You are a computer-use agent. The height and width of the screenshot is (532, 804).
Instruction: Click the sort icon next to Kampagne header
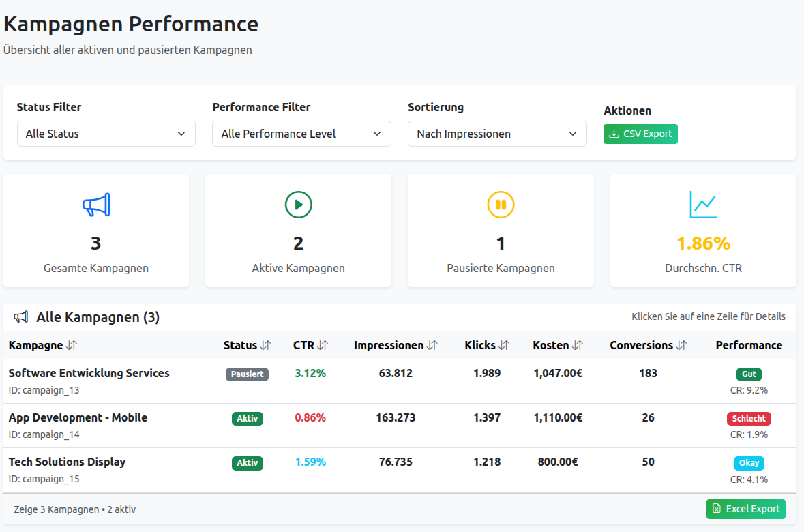click(x=72, y=346)
